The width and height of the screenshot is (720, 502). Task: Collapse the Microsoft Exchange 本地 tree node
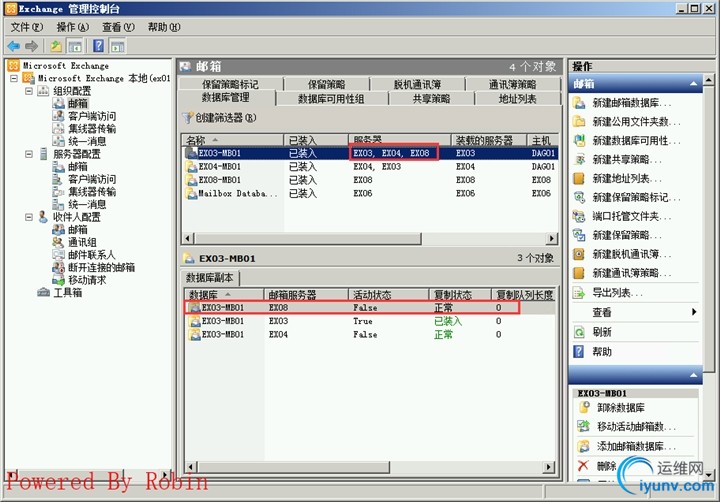coord(14,79)
